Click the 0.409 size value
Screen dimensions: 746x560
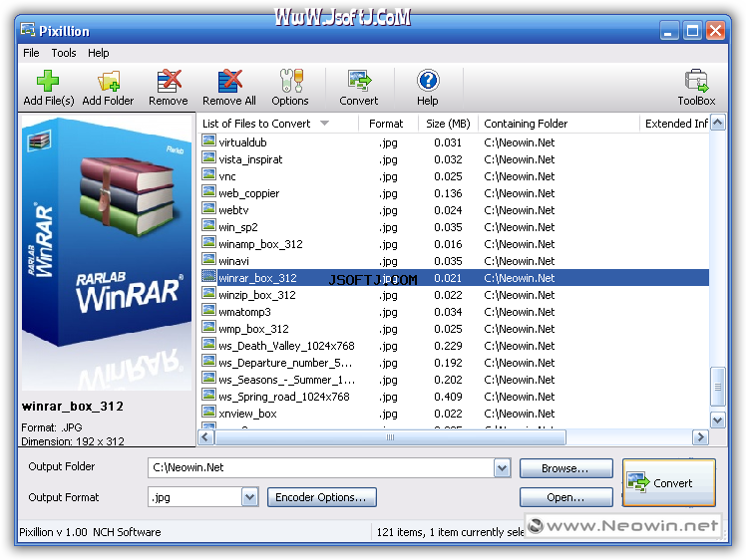click(x=448, y=397)
